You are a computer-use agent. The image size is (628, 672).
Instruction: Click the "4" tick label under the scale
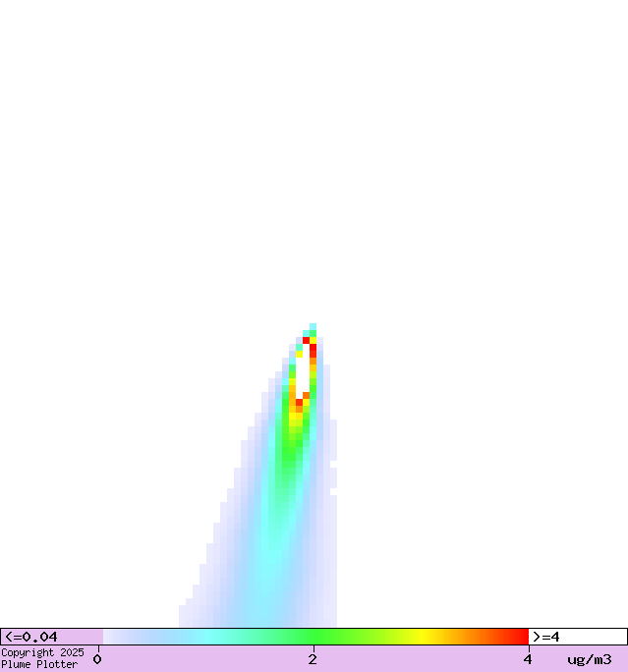(x=527, y=659)
